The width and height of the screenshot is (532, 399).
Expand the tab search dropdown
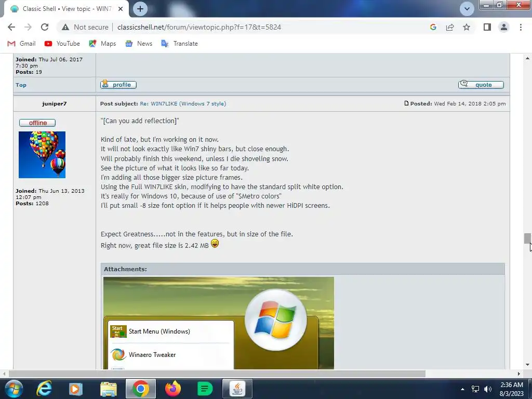click(x=467, y=9)
